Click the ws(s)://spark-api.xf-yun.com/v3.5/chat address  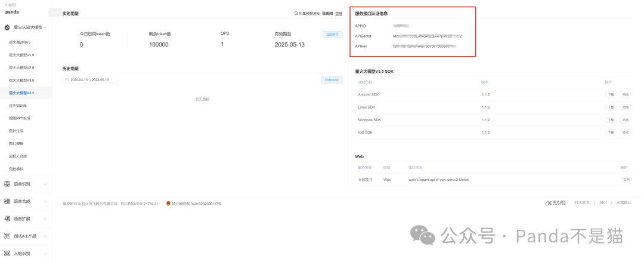(439, 180)
